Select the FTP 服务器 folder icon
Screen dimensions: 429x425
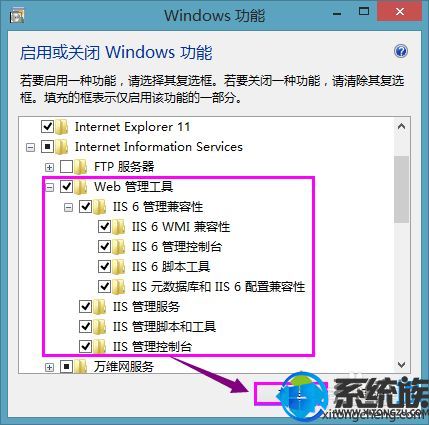81,167
